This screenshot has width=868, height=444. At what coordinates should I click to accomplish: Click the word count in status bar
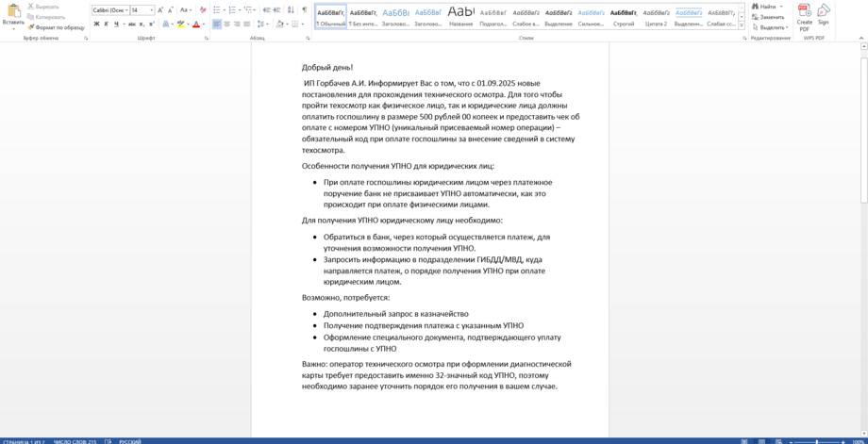(x=75, y=441)
